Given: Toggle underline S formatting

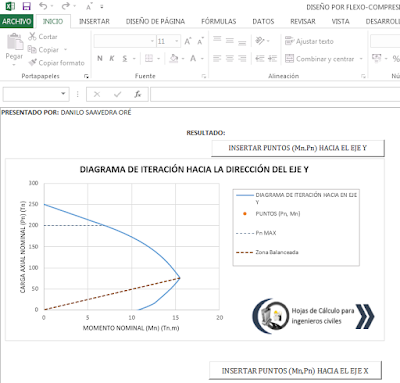Looking at the screenshot, I should coord(124,59).
